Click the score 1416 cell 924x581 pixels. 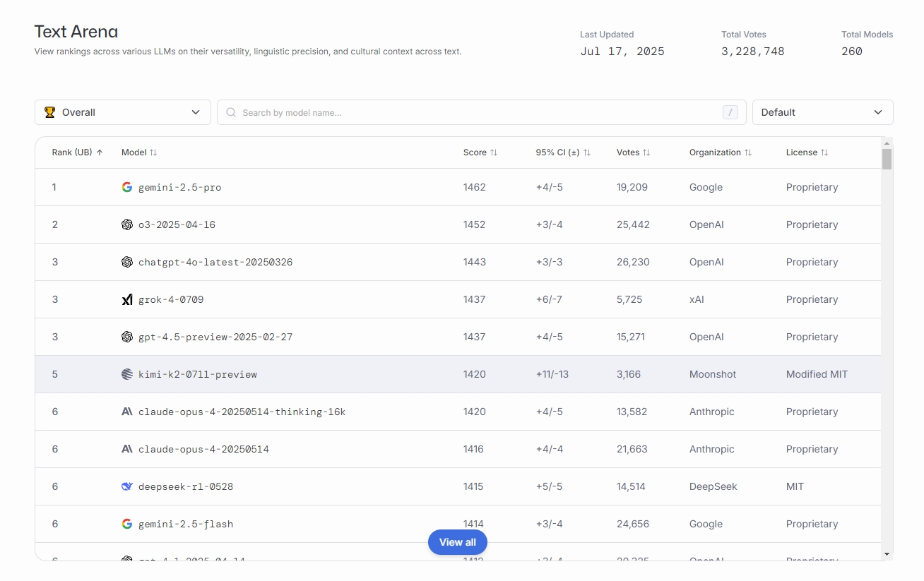pyautogui.click(x=473, y=449)
